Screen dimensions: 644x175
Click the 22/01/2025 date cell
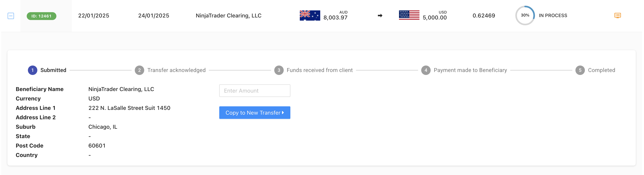click(94, 15)
